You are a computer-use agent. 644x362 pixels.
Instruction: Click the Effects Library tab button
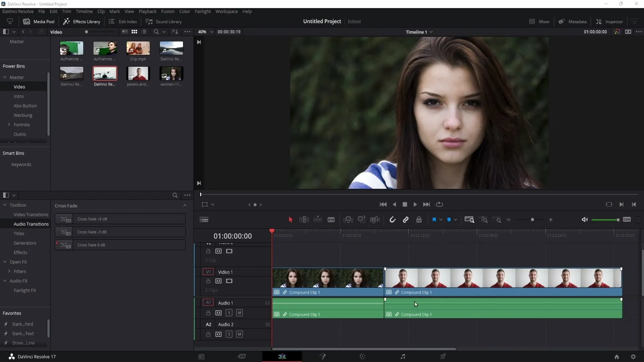coord(82,21)
